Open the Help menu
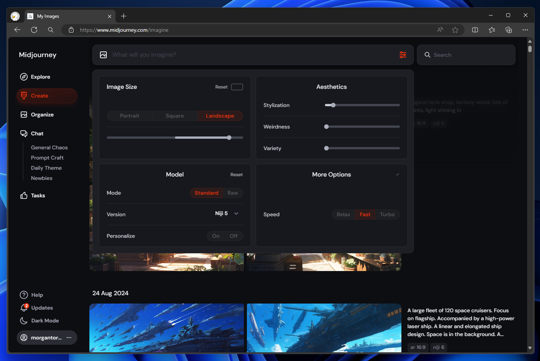This screenshot has height=361, width=540. coord(31,295)
